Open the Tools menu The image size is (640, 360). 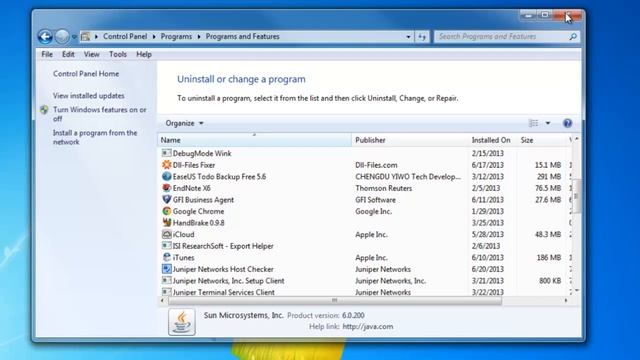[118, 54]
